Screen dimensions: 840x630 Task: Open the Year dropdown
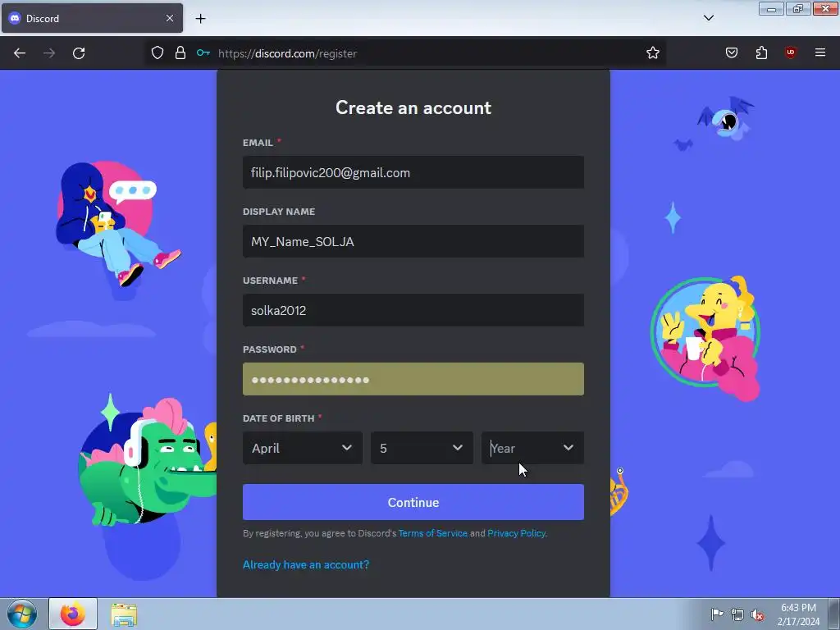[532, 448]
